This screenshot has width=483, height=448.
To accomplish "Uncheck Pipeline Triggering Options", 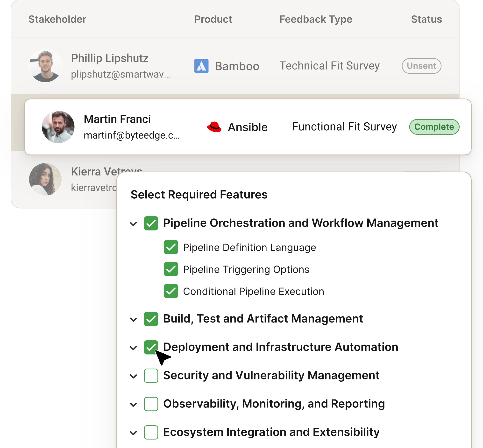I will click(171, 269).
